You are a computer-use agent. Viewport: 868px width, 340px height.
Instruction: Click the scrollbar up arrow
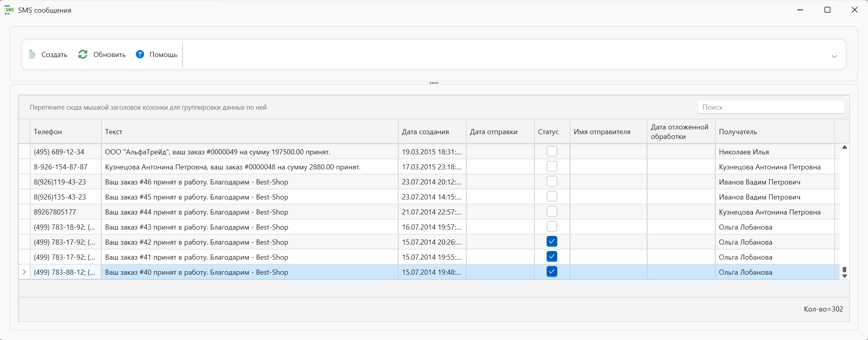click(845, 147)
